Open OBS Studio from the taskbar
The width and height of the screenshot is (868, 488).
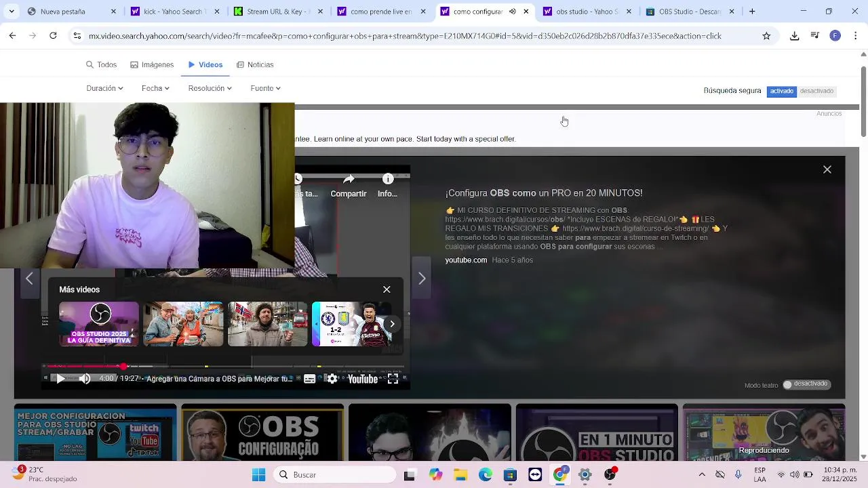click(610, 475)
